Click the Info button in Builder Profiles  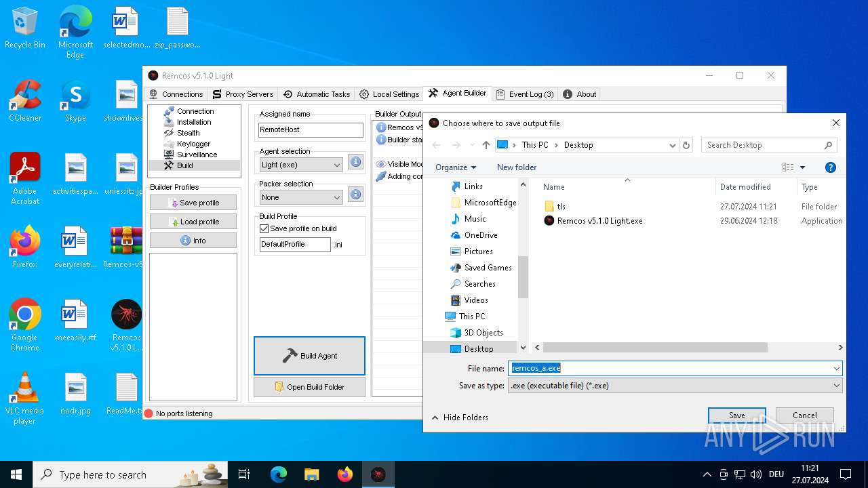click(x=193, y=241)
